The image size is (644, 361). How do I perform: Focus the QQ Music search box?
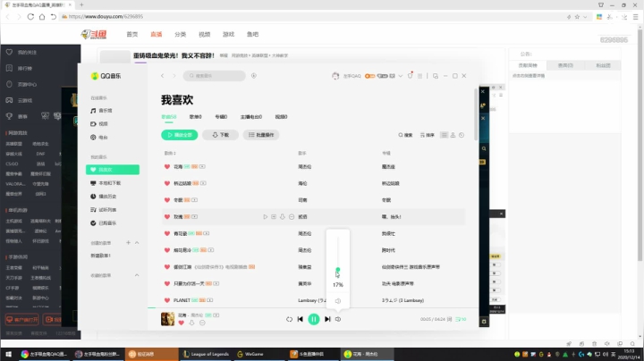click(215, 76)
